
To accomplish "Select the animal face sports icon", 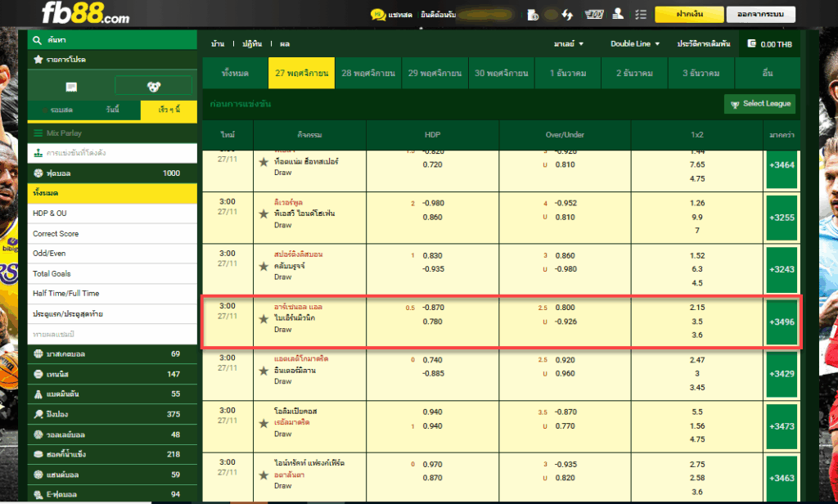I will pos(154,86).
